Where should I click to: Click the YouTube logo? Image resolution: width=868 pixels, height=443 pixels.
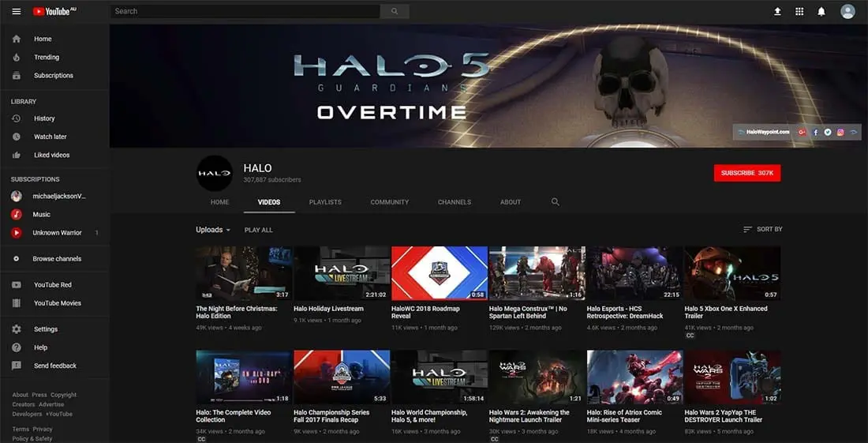54,11
